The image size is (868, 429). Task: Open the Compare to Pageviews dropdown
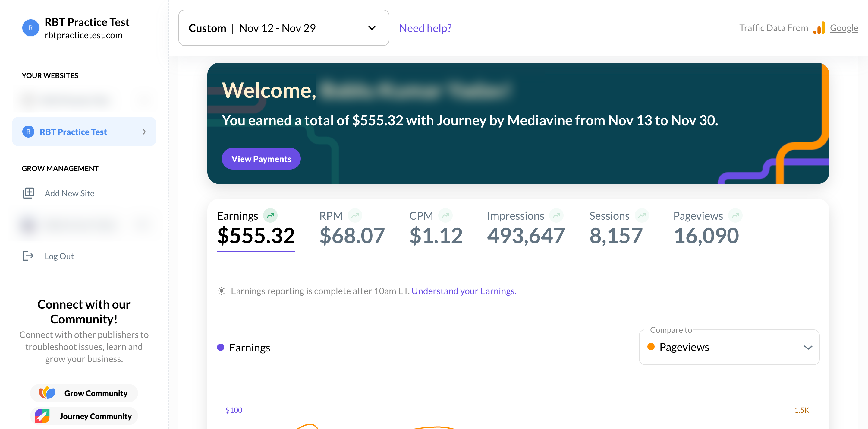729,347
